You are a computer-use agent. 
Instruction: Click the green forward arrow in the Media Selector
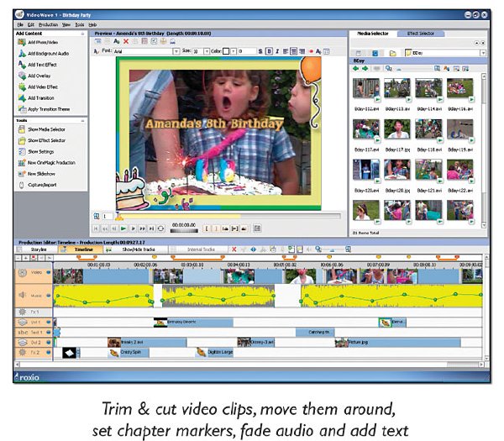365,69
